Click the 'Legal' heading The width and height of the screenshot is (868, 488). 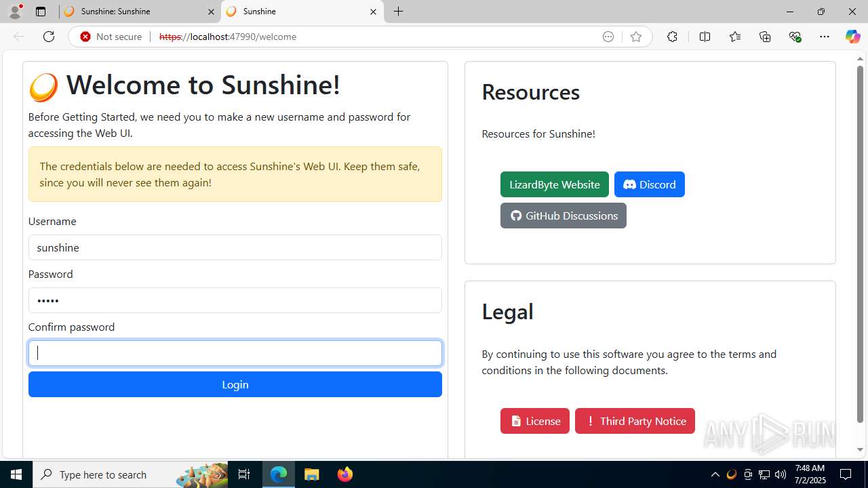[508, 312]
